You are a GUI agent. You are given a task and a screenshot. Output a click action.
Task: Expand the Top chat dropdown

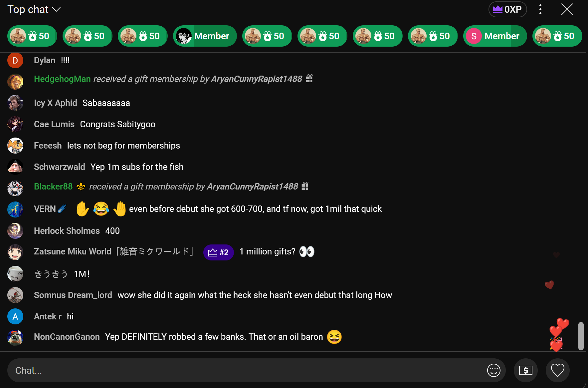[x=34, y=9]
